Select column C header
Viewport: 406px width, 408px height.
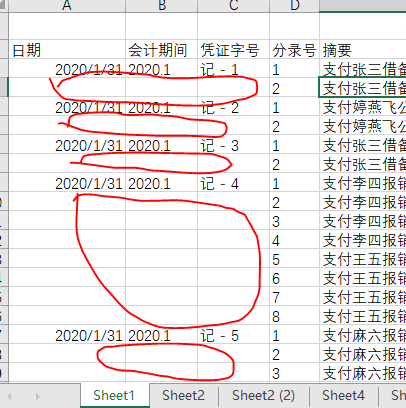coord(233,6)
